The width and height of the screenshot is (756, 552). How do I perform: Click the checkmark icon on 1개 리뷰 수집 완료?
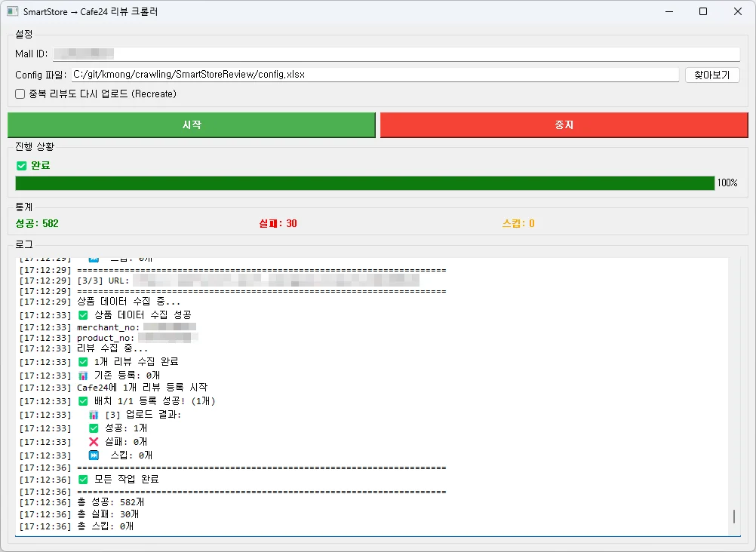tap(83, 361)
